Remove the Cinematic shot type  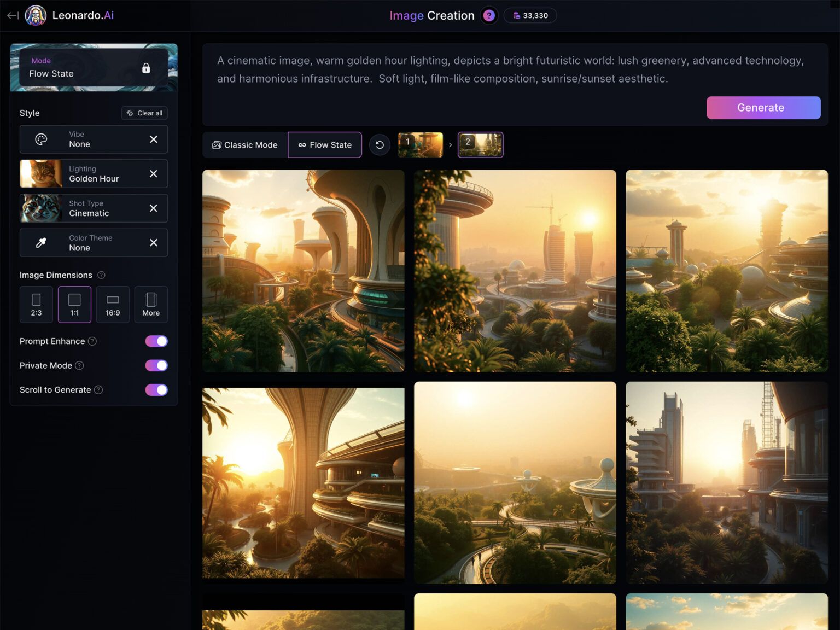[x=154, y=208]
